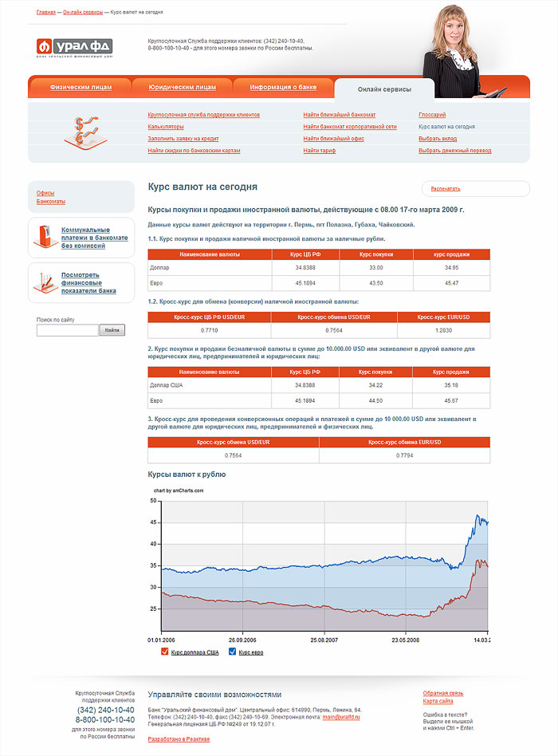Switch to the 'Юридическим лицам' tab
558x756 pixels.
[183, 87]
